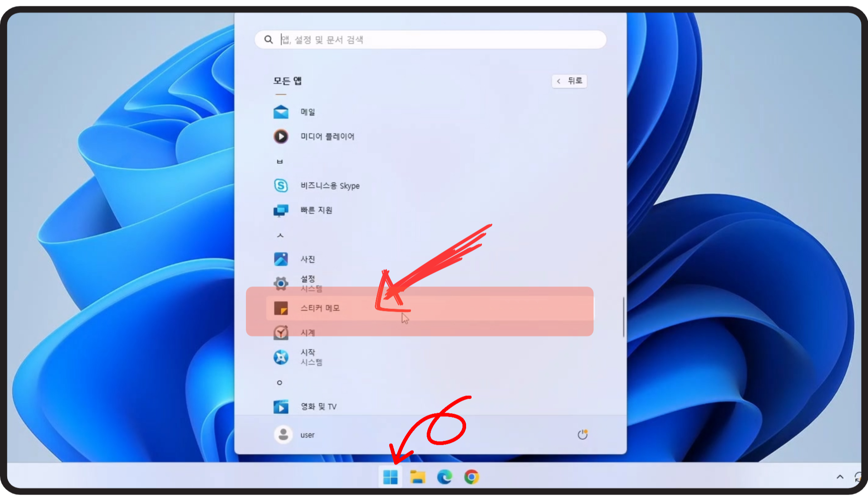
Task: Open Settings (설정) gear icon
Action: 281,284
